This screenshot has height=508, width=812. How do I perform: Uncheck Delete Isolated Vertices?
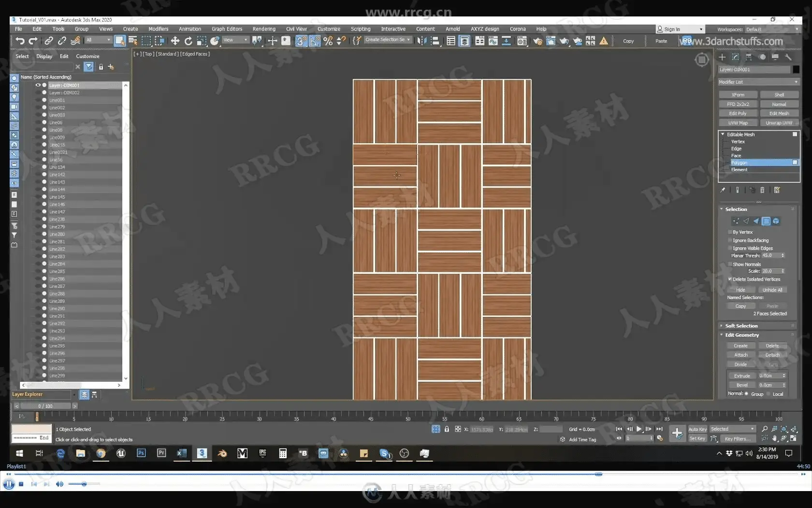click(730, 279)
